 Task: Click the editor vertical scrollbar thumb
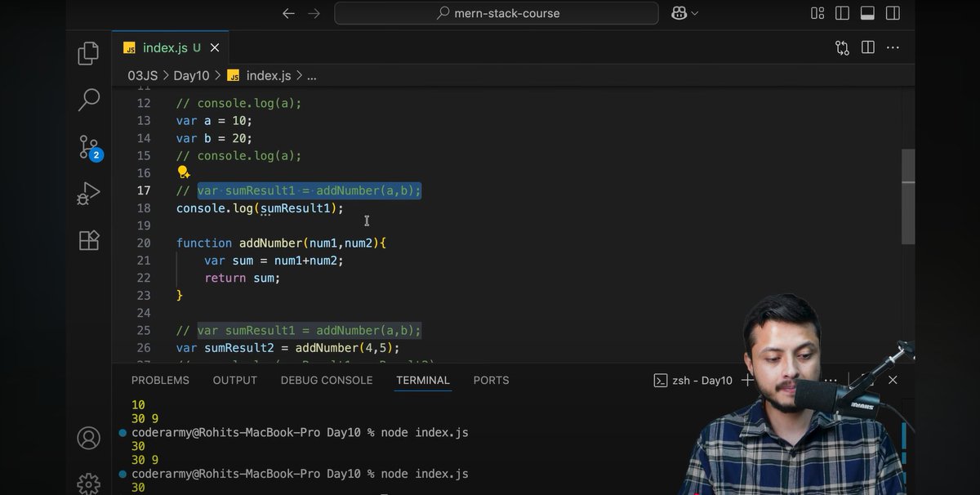(x=908, y=196)
